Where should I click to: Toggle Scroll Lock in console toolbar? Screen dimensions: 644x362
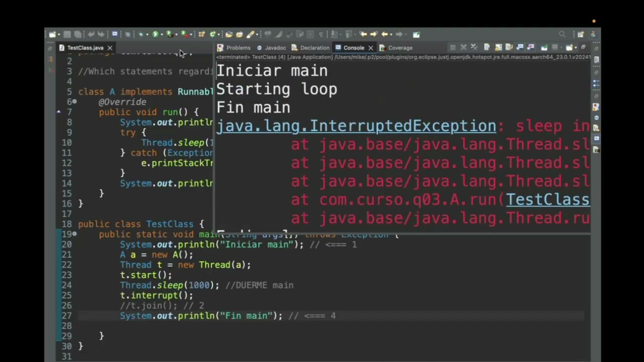click(x=498, y=48)
